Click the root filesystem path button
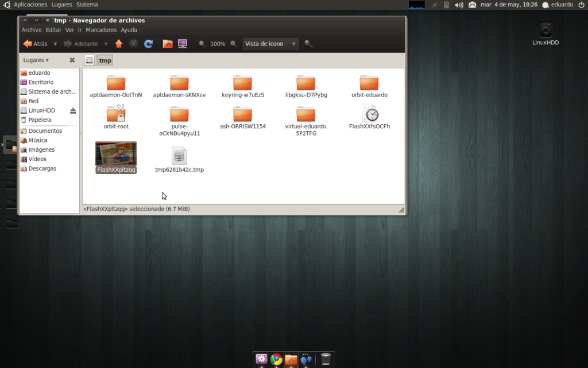 point(89,60)
